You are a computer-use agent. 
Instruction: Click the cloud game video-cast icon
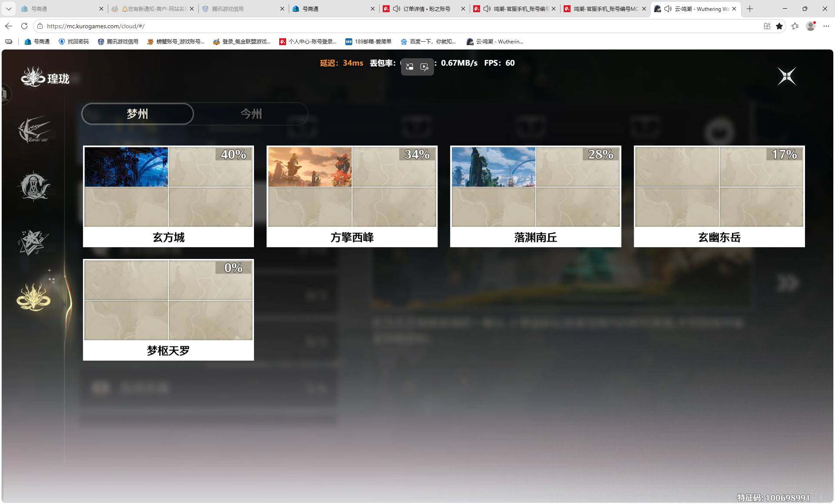tap(424, 66)
